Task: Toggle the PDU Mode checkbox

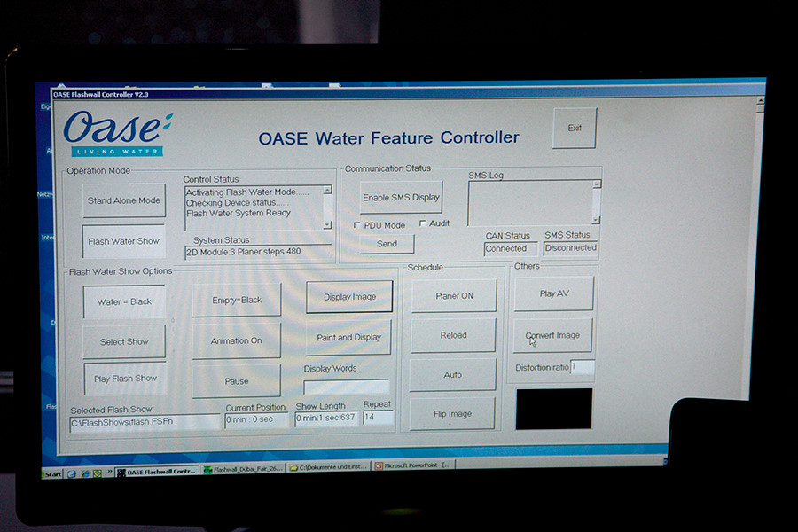Action: click(356, 225)
